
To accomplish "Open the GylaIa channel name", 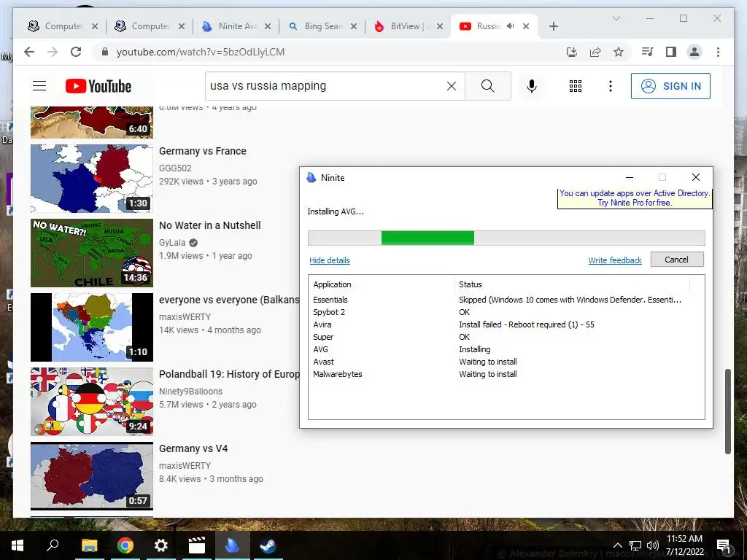I will coord(172,242).
